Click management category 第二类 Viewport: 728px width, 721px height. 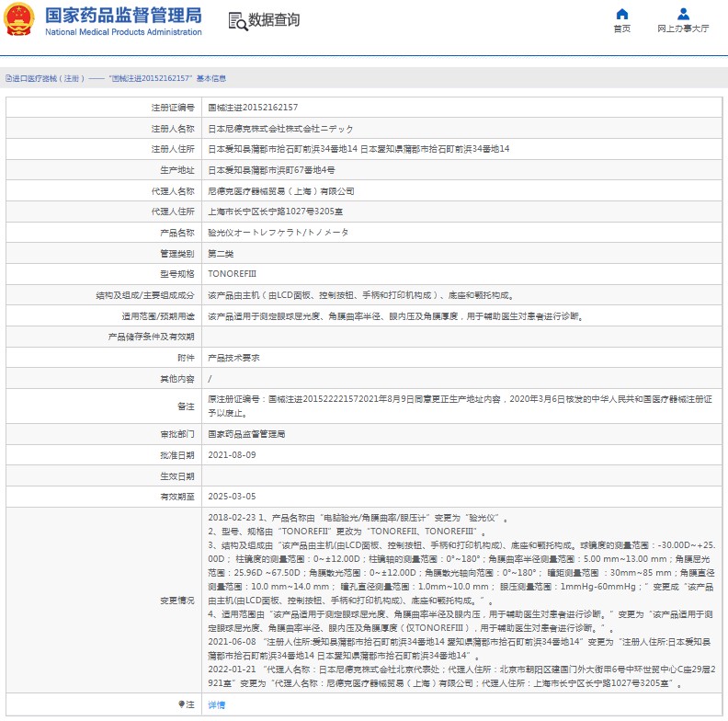pos(221,254)
